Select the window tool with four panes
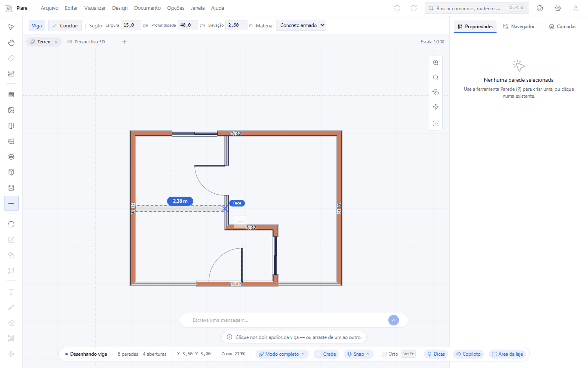Screen dimensions: 588x368 [x=11, y=141]
